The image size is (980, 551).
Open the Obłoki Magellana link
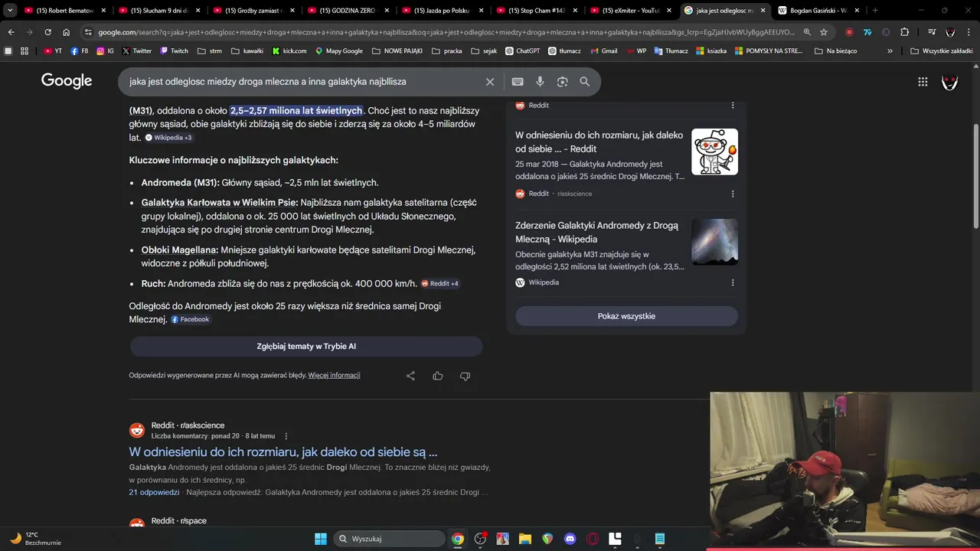tap(179, 250)
